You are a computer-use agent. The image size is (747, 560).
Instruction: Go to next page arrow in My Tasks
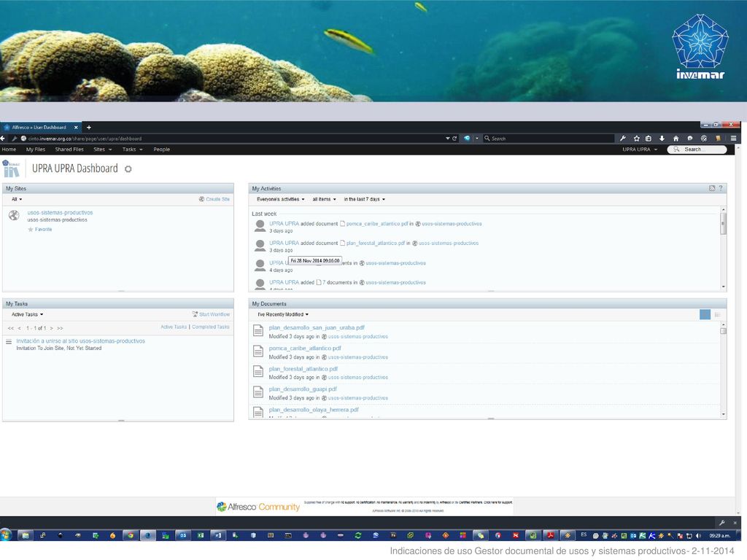coord(52,328)
